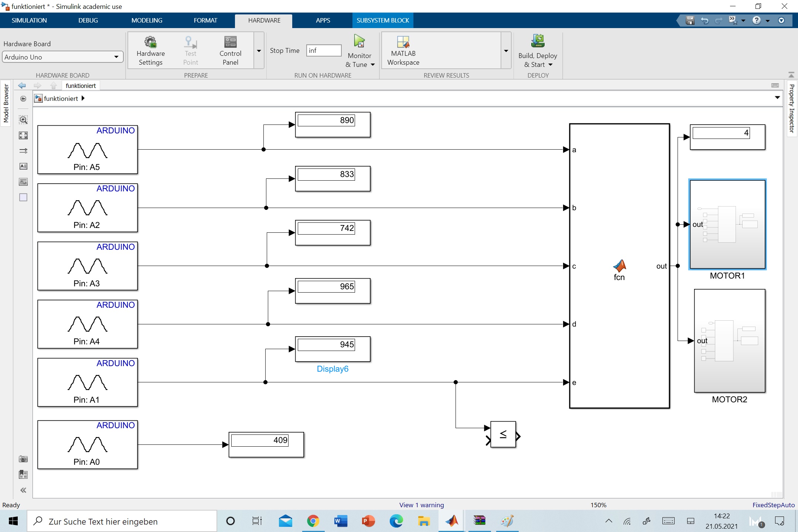
Task: Switch to the MODELING tab
Action: click(147, 21)
